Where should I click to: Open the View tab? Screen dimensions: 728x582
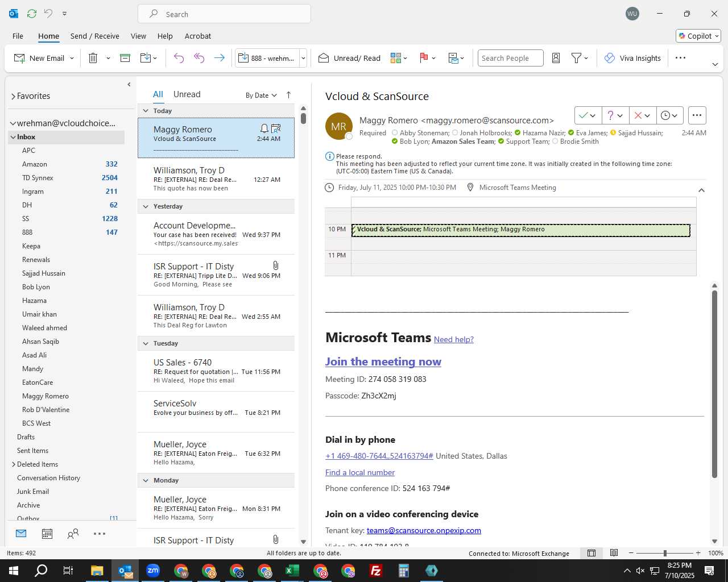click(x=138, y=36)
